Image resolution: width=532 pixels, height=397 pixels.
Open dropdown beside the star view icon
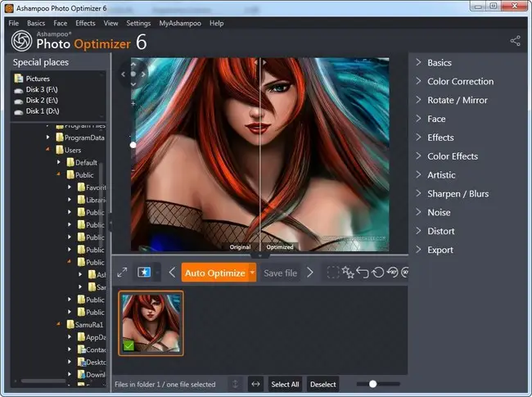click(157, 273)
